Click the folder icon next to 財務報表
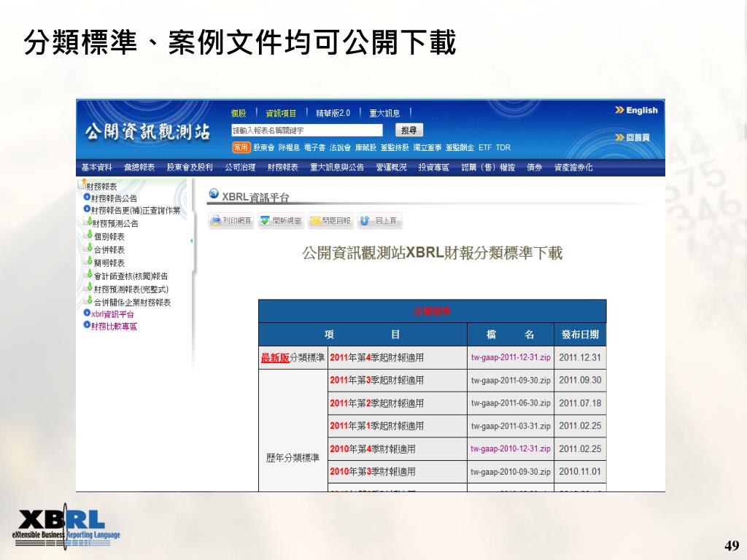Screen dimensions: 747x560 82,184
